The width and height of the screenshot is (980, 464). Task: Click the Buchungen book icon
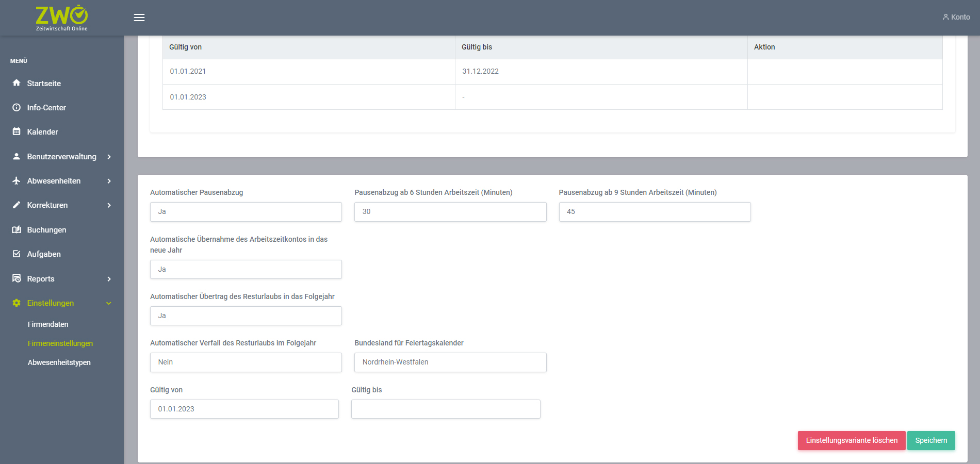(x=17, y=229)
